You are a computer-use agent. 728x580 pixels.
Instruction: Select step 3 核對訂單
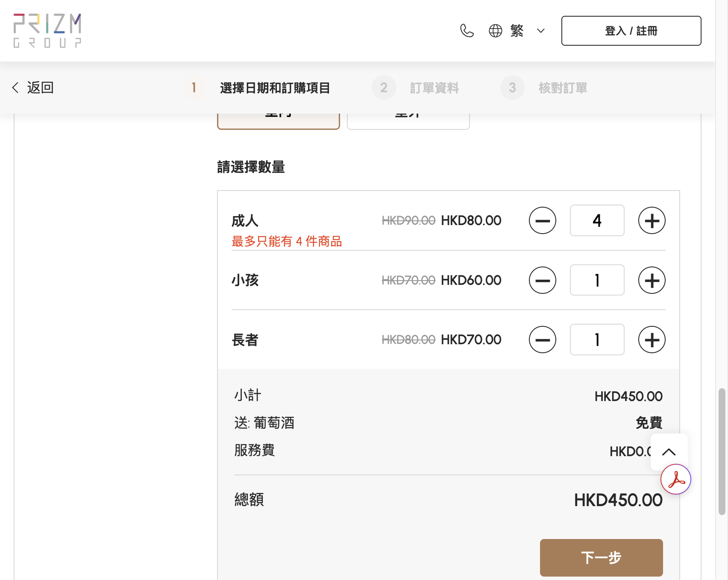pos(544,88)
